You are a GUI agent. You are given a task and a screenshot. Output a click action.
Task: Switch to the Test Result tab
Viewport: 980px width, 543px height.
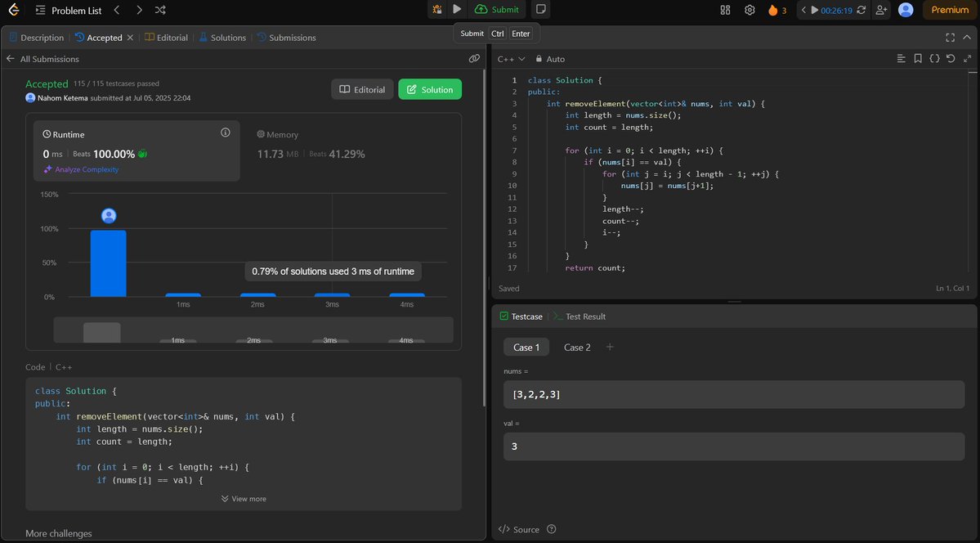579,316
